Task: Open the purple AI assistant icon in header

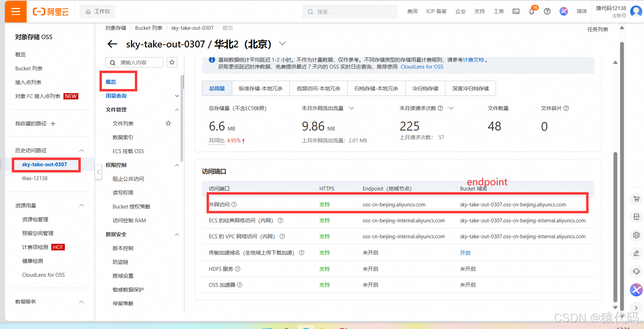Action: coord(564,11)
